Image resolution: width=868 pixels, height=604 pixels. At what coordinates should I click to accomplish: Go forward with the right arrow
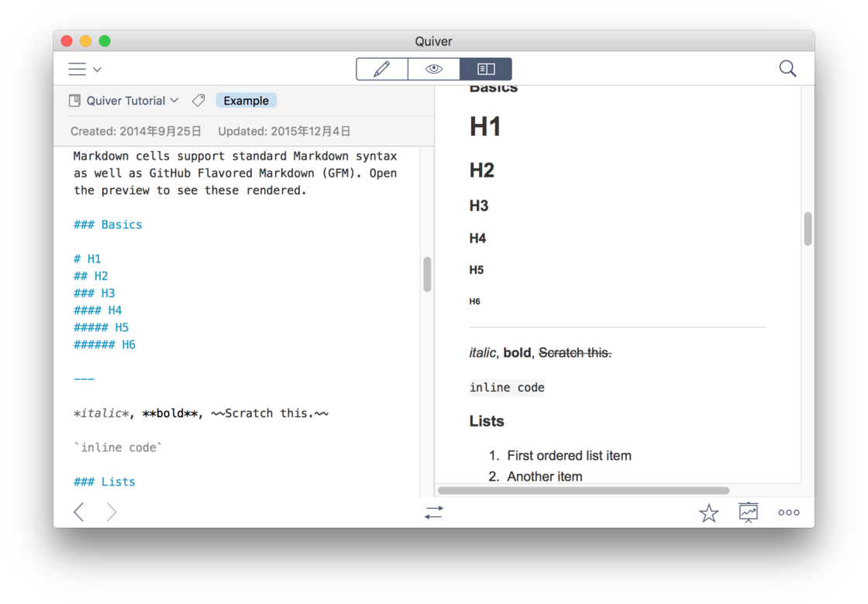[112, 512]
